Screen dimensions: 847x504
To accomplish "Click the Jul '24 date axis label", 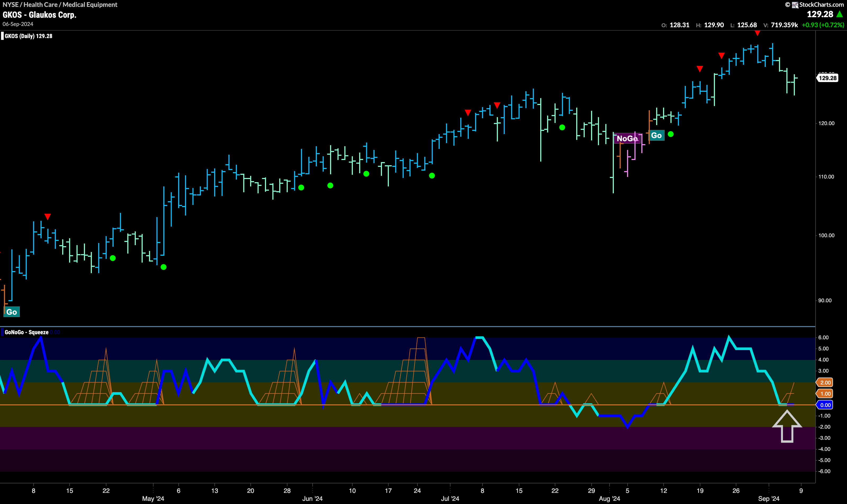I will coord(450,498).
